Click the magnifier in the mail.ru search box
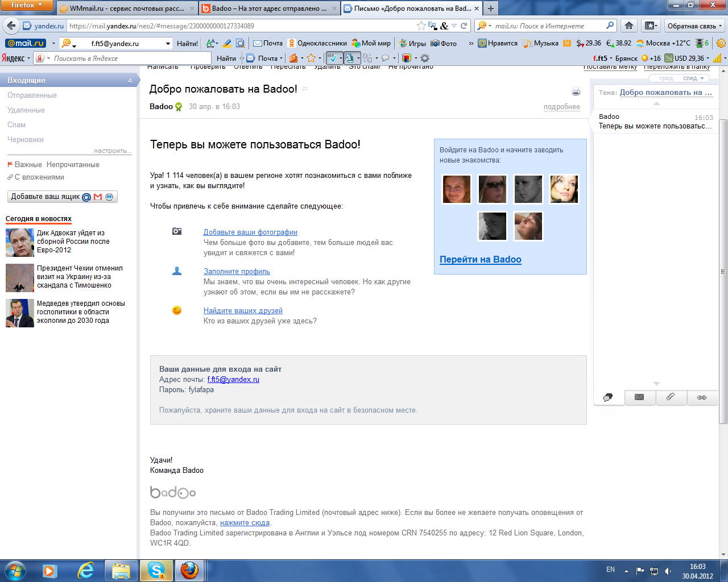Viewport: 728px width, 582px height. point(610,26)
